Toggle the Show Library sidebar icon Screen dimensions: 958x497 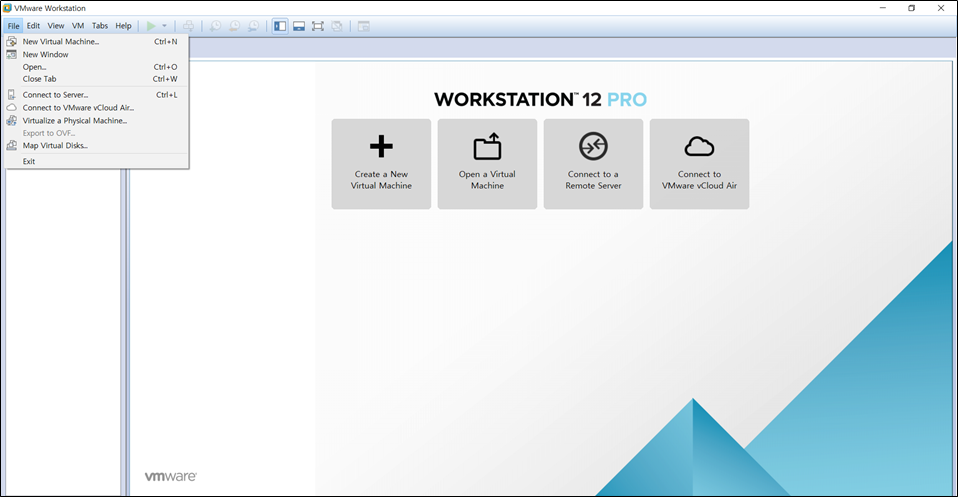coord(280,26)
